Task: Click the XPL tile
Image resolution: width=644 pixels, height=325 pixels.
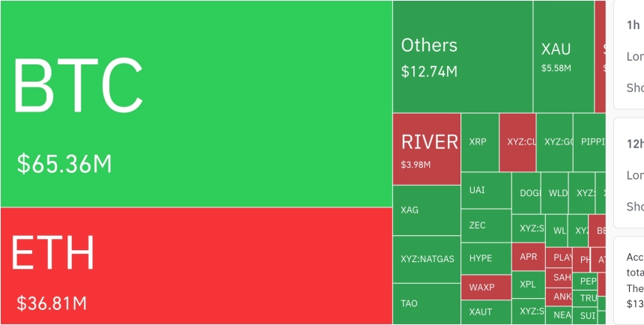Action: 528,285
